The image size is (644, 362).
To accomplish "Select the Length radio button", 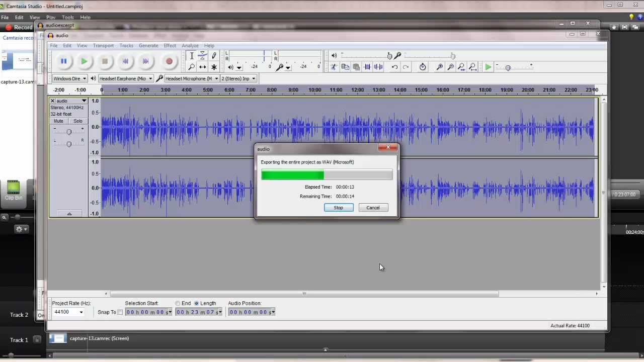I will pyautogui.click(x=196, y=303).
